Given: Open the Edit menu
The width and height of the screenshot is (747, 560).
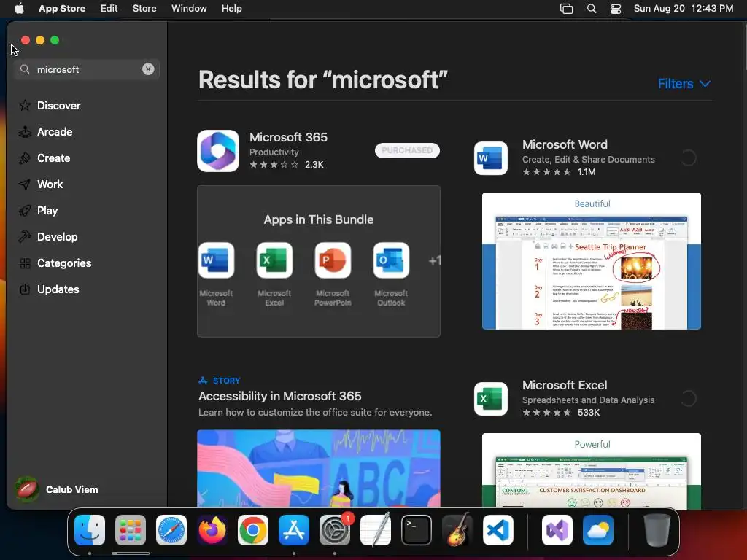Looking at the screenshot, I should [x=109, y=9].
